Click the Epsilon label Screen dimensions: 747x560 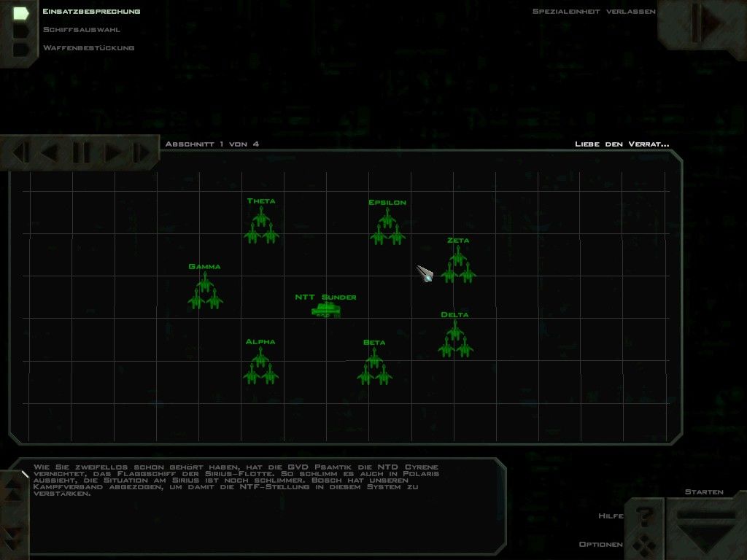387,203
